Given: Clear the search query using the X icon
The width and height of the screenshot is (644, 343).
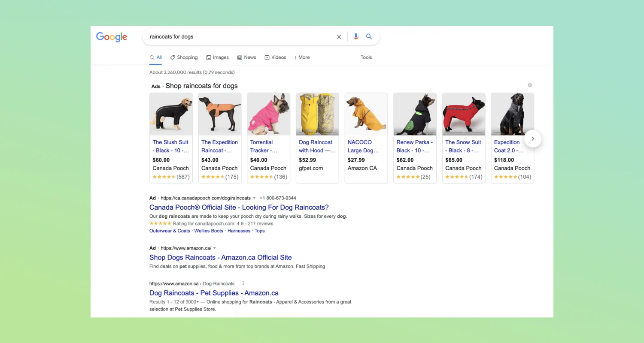Looking at the screenshot, I should [x=339, y=37].
